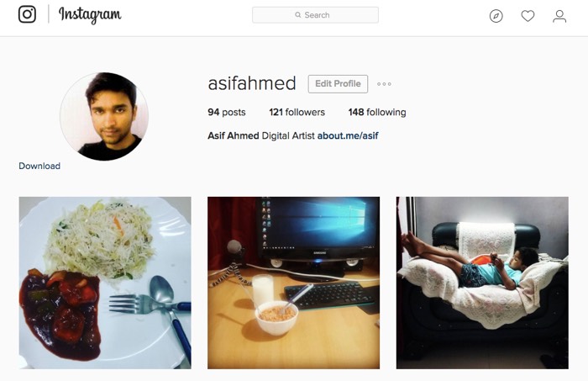This screenshot has height=381, width=588.
Task: View the 121 followers list
Action: pos(297,112)
